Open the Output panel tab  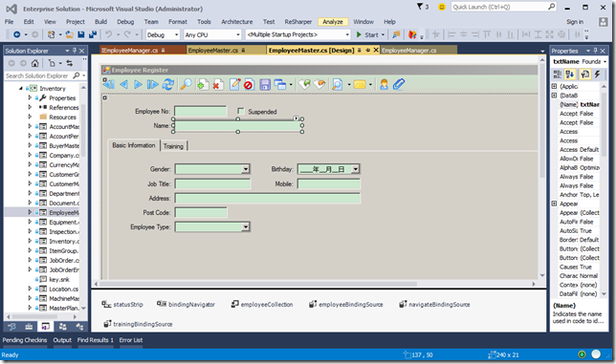62,340
